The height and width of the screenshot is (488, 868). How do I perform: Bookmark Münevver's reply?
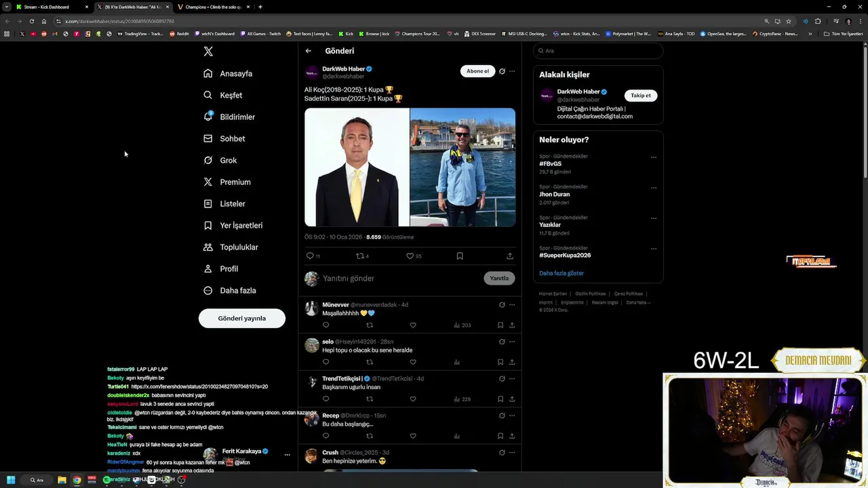coord(500,325)
